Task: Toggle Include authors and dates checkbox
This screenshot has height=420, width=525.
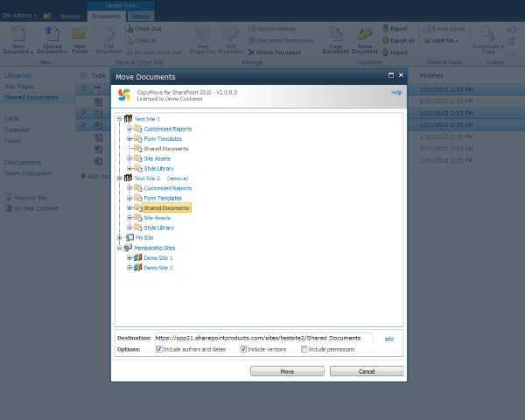Action: [x=159, y=349]
